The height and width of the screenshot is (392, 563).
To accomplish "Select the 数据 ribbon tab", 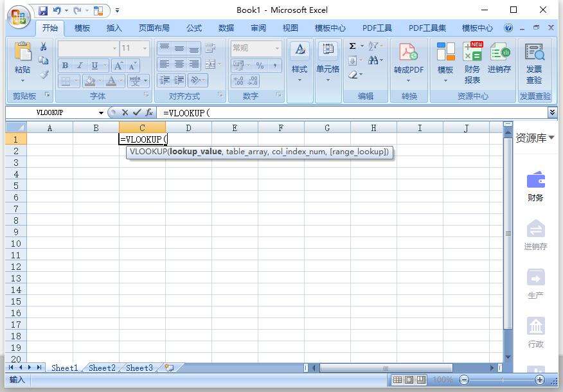I will tap(226, 28).
